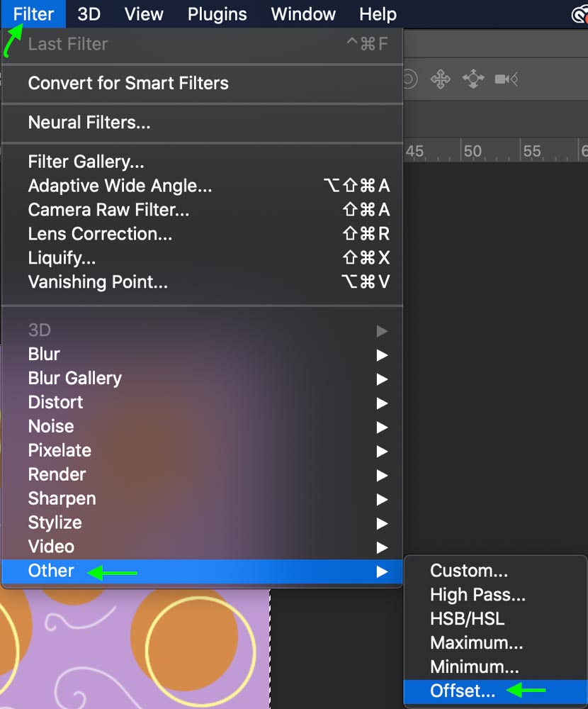Launch Neural Filters
This screenshot has width=588, height=709.
click(89, 123)
